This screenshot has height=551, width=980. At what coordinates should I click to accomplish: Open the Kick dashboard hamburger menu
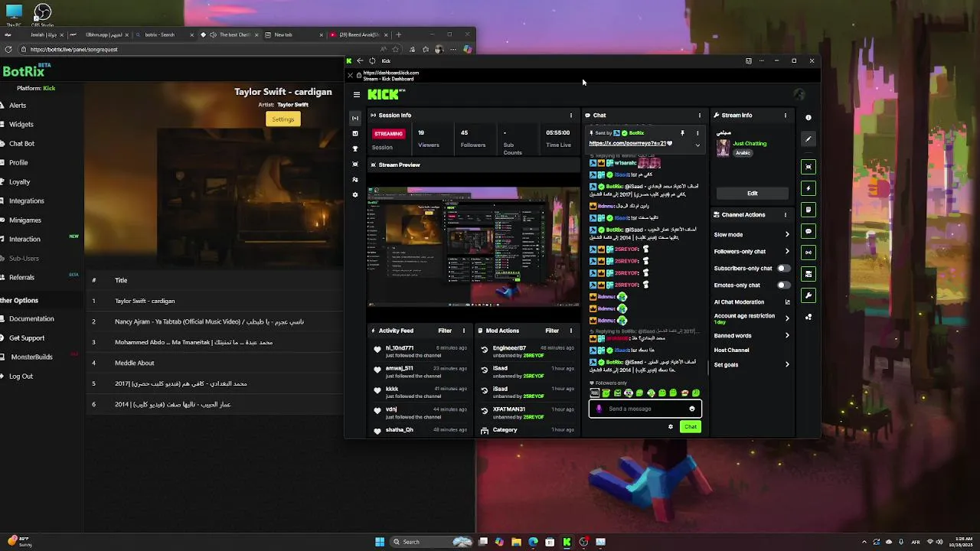356,94
